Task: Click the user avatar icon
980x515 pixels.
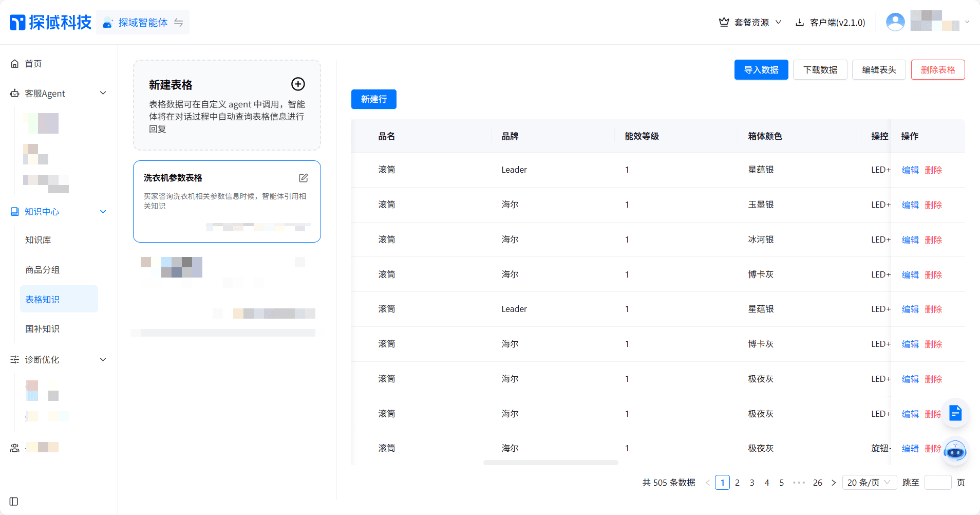Action: point(895,22)
